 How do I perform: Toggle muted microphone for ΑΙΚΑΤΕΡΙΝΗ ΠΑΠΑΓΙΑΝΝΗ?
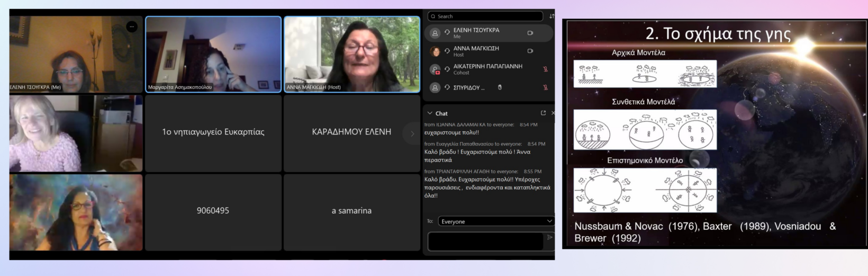545,69
